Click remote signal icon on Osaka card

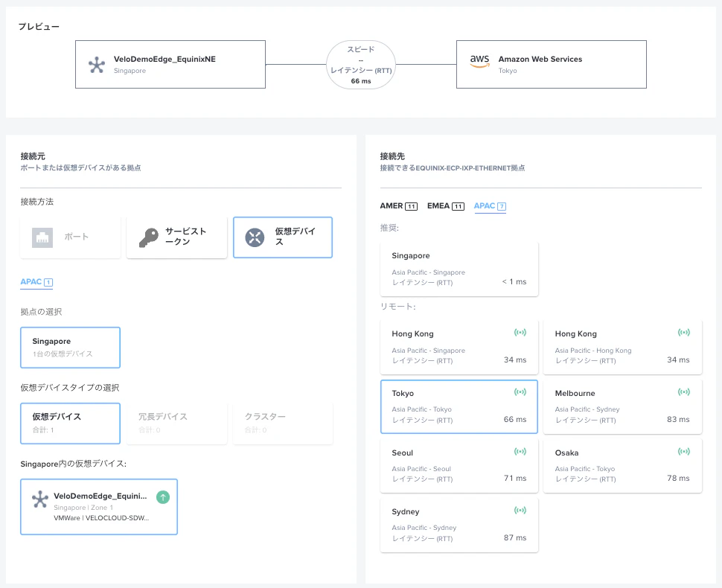coord(684,452)
